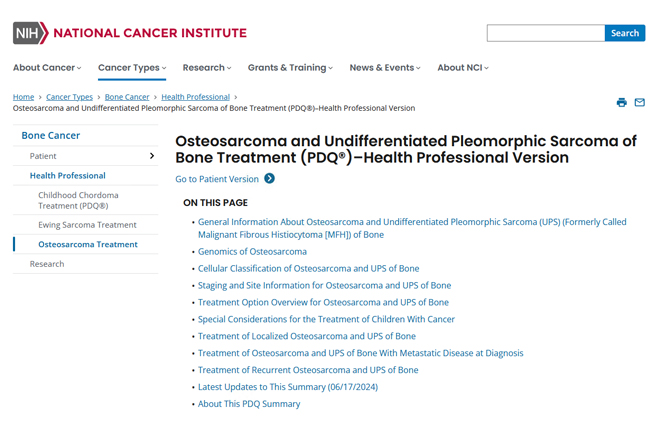Click inside the search text field
This screenshot has width=660, height=440.
(x=546, y=33)
